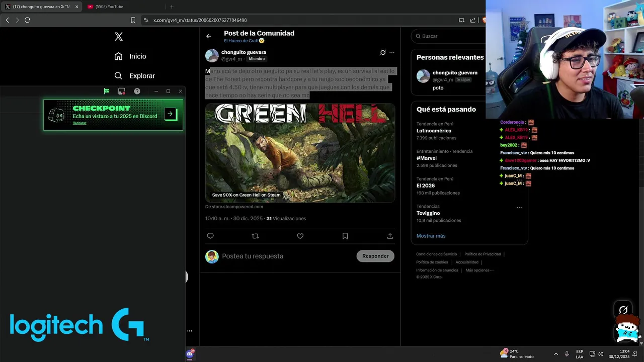Open the Green Hell Steam link card image

300,153
